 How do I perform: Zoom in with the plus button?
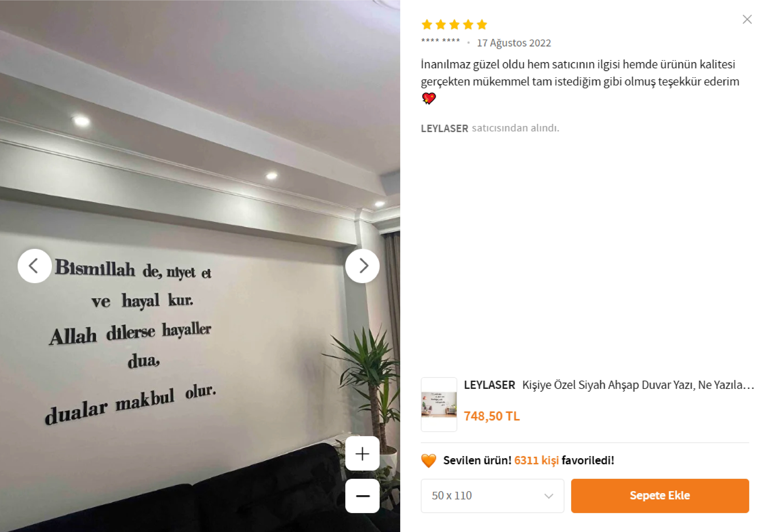362,453
